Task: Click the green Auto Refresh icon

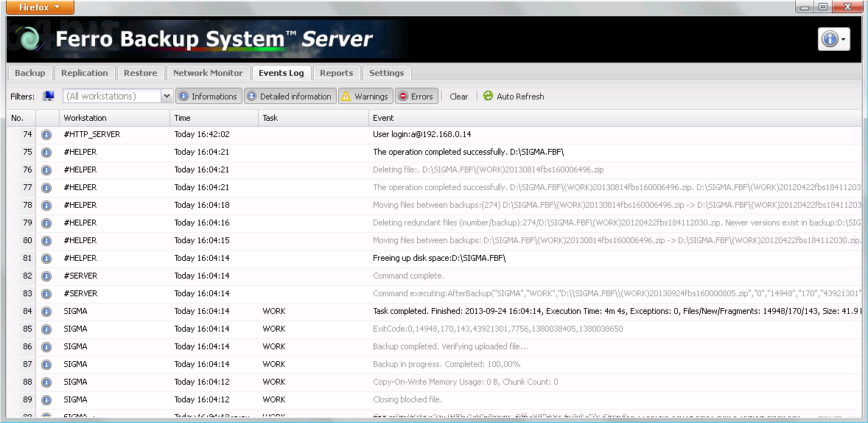Action: click(488, 97)
